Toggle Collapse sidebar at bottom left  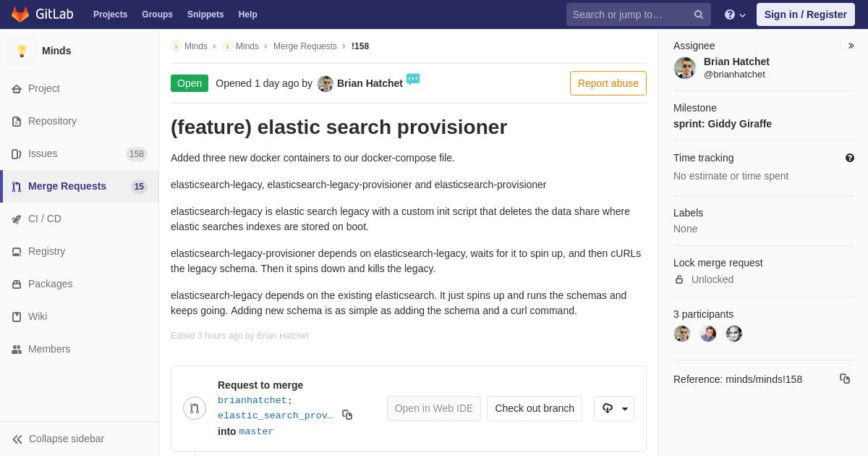tap(58, 439)
